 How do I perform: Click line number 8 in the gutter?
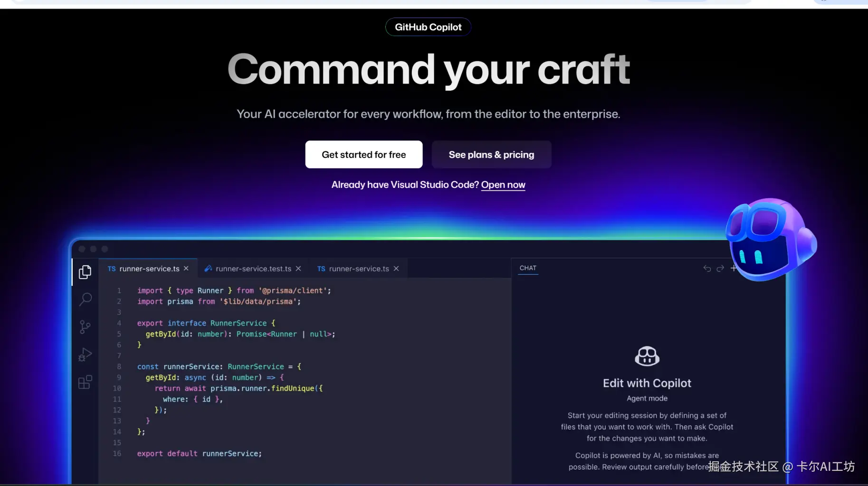[x=119, y=366]
